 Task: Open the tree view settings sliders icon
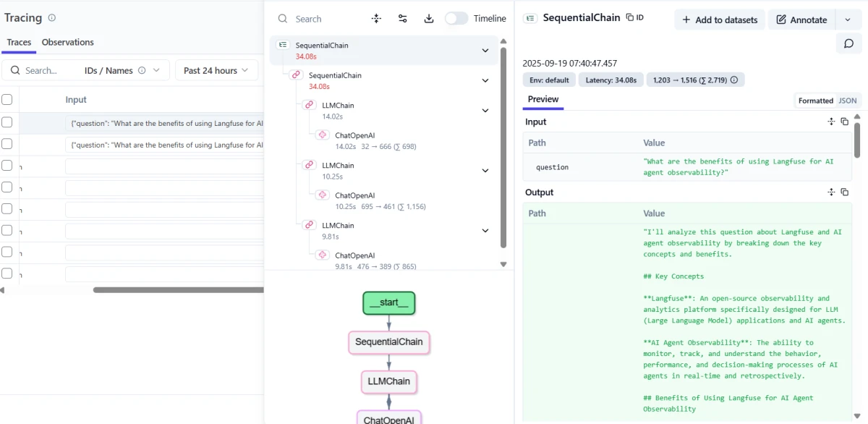403,19
